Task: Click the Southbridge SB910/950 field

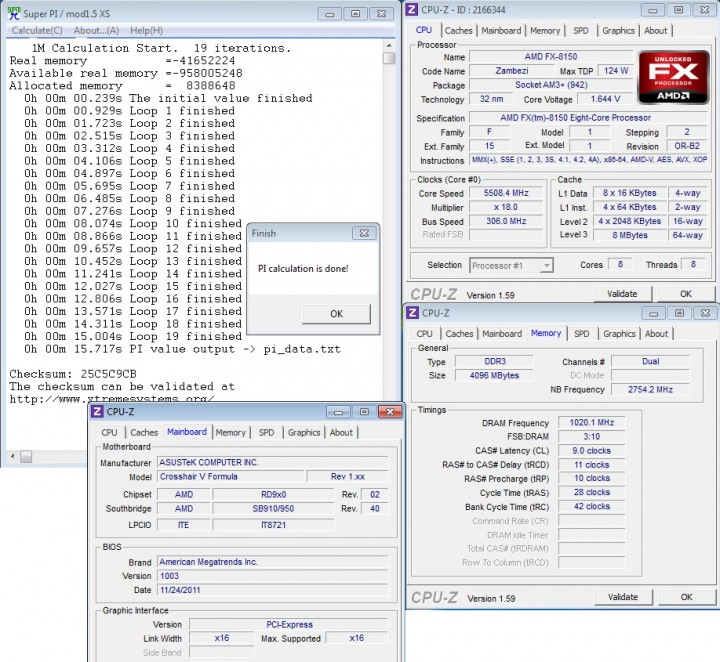Action: tap(273, 509)
